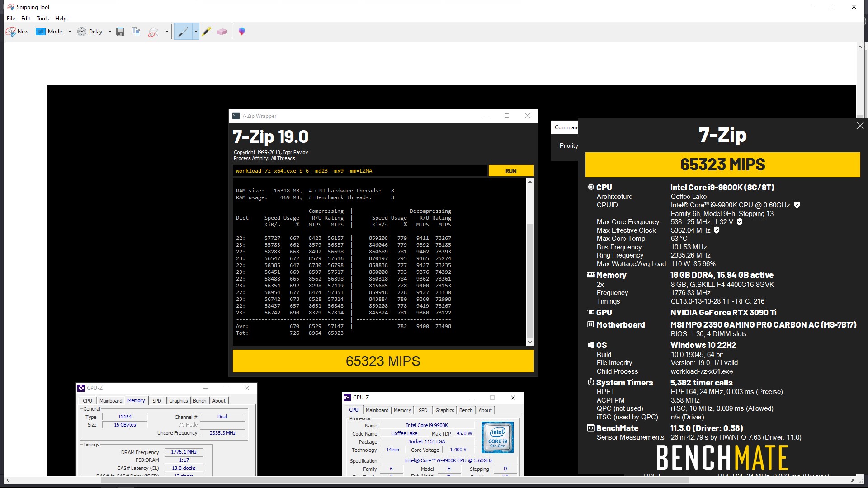Open the Help menu

61,19
